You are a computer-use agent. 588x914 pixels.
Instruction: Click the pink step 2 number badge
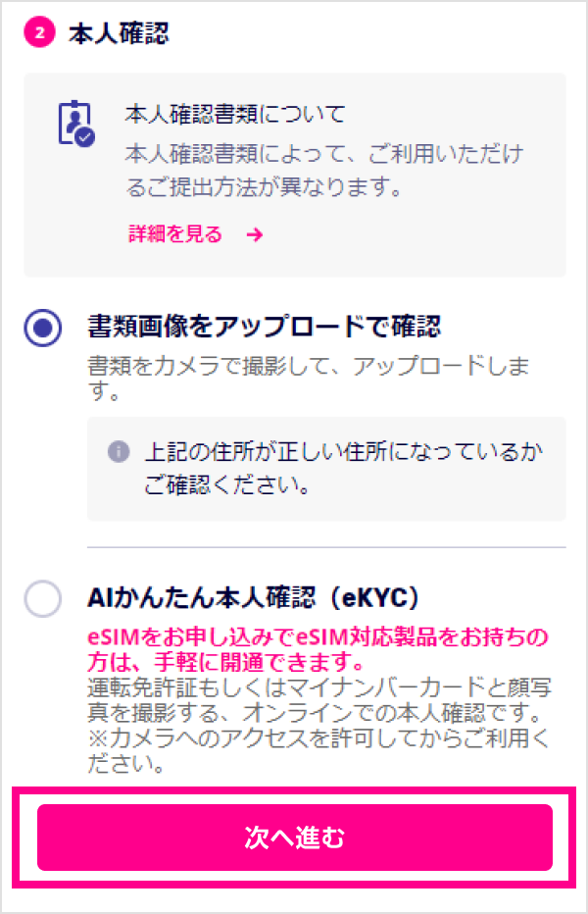[x=39, y=32]
